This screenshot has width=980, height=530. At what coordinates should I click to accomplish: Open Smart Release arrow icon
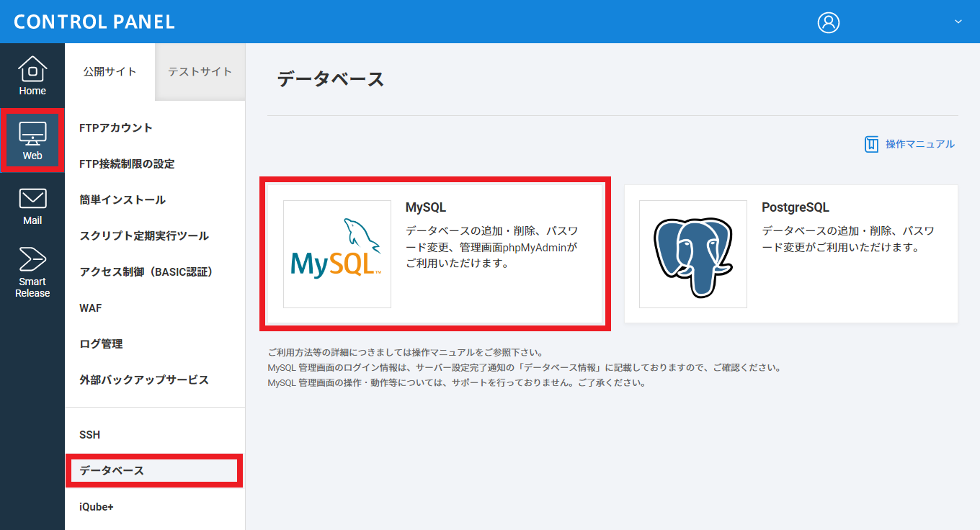coord(32,259)
